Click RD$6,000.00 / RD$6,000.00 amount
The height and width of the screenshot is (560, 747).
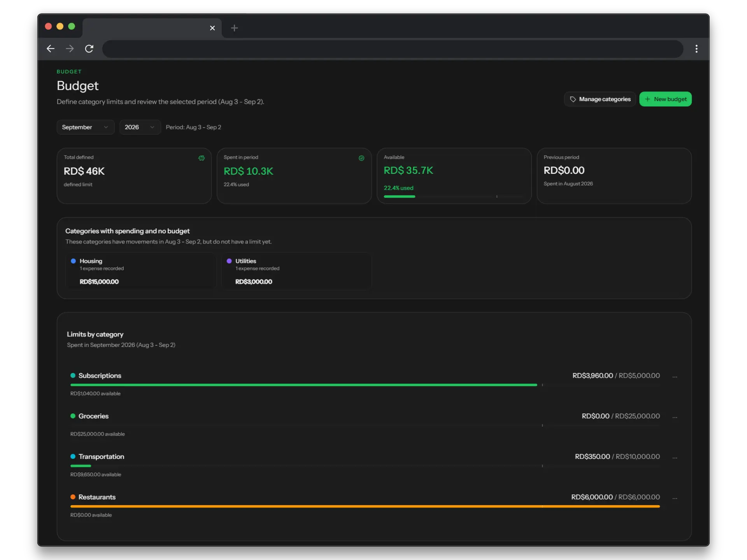click(615, 497)
